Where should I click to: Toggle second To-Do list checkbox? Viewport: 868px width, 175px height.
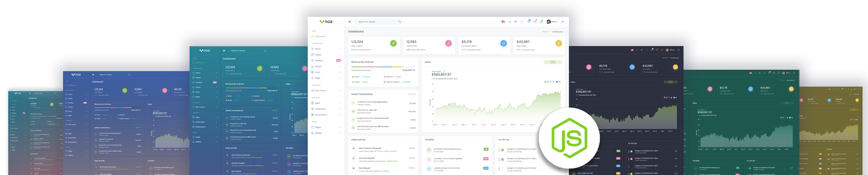click(503, 159)
